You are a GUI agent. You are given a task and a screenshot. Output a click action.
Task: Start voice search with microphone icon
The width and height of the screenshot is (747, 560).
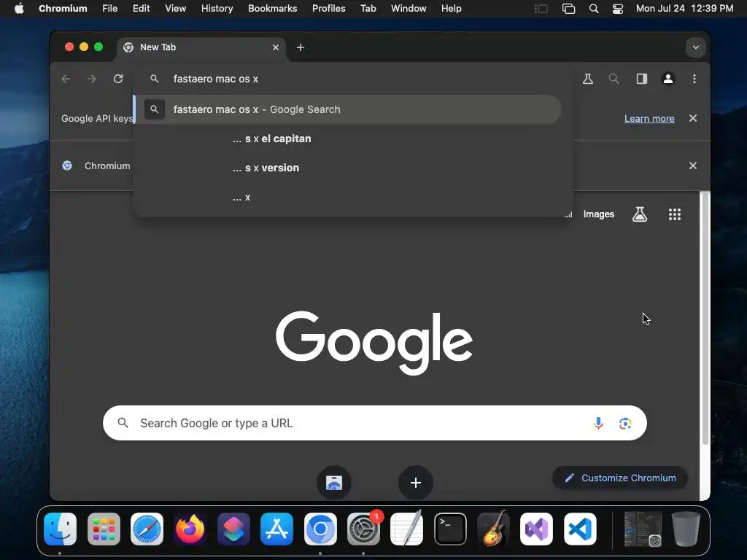[598, 423]
